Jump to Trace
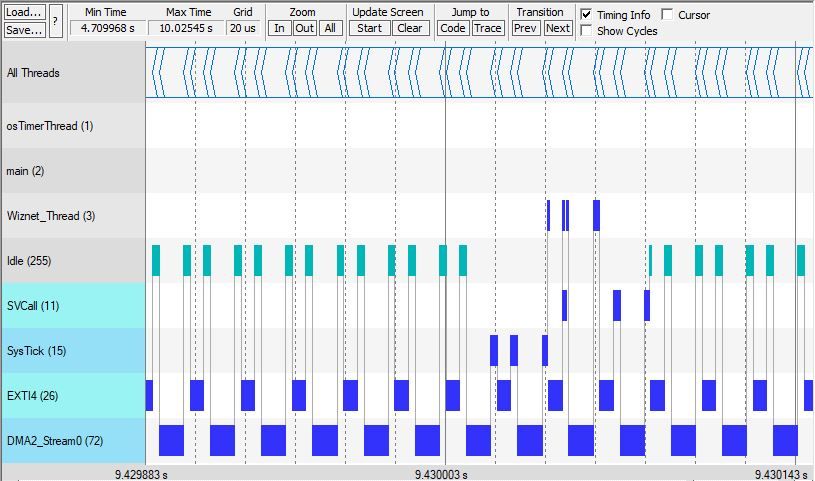This screenshot has height=481, width=815. [x=488, y=28]
